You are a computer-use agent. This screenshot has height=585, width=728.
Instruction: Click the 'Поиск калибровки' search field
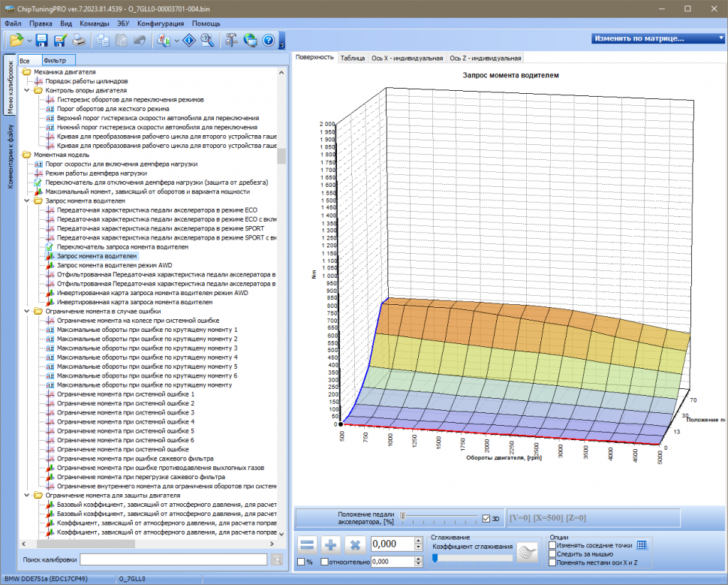tap(173, 559)
